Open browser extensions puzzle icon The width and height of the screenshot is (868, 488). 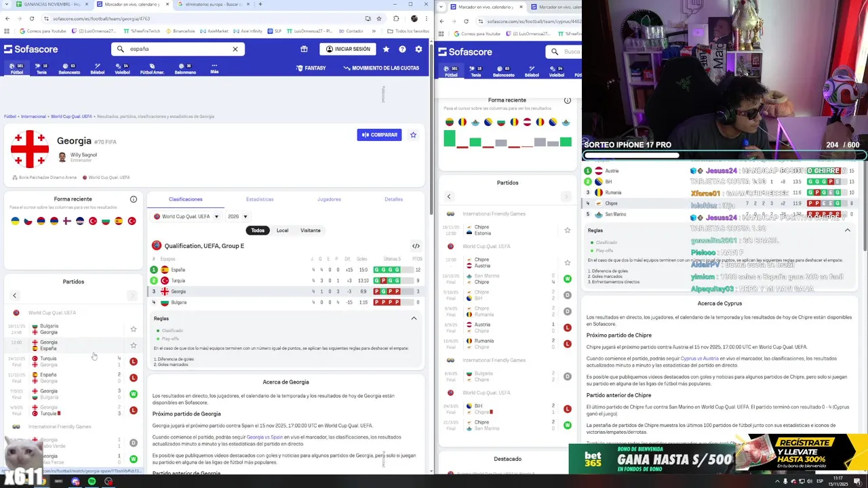click(396, 18)
